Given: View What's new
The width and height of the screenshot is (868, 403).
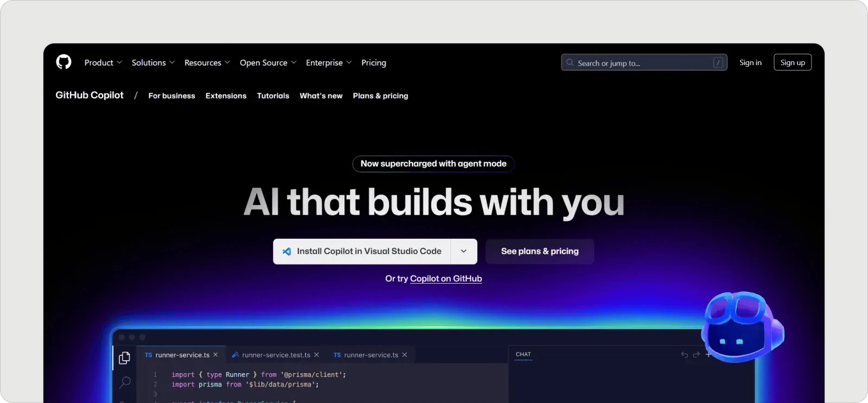Looking at the screenshot, I should 321,95.
